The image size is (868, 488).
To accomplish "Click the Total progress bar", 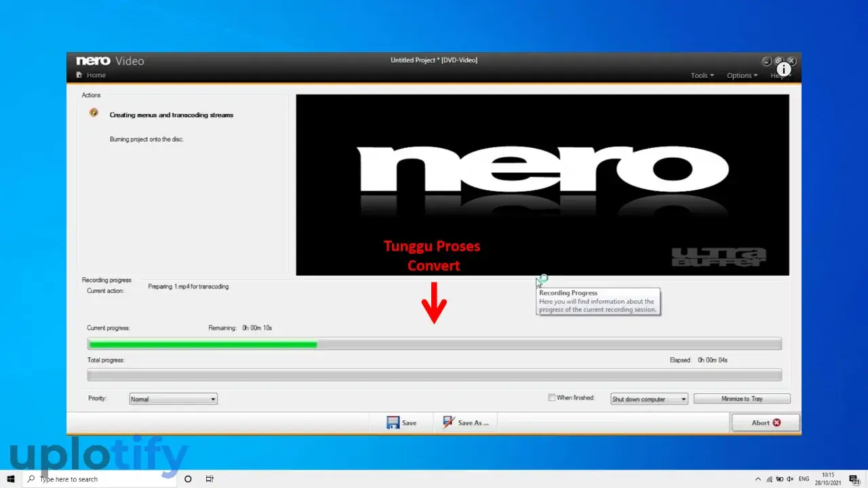I will click(434, 375).
